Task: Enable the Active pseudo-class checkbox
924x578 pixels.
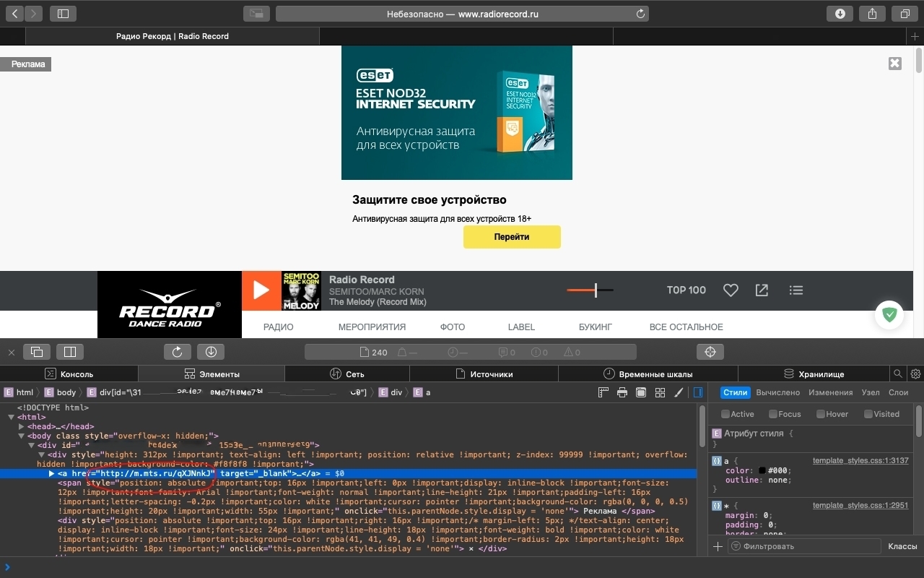Action: coord(725,414)
